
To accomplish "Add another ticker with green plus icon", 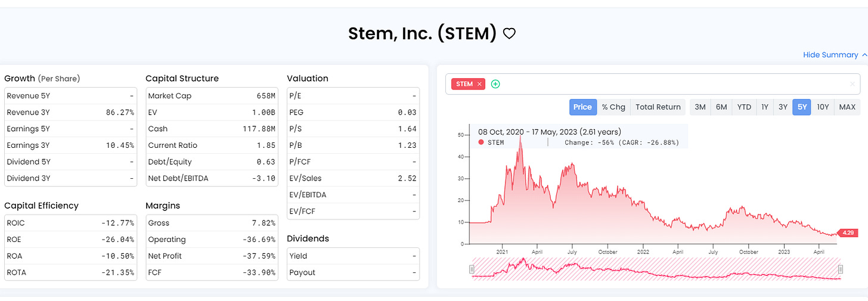I will coord(495,84).
